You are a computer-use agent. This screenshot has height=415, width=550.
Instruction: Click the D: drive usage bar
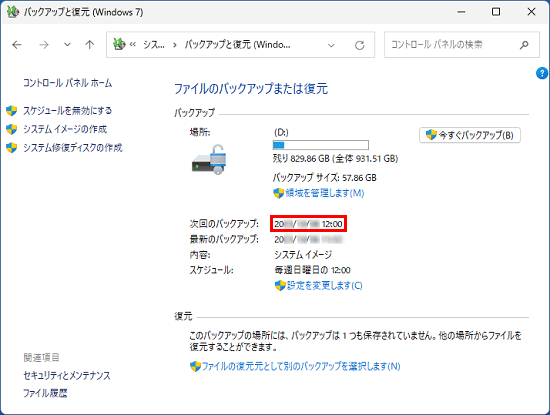coord(321,145)
